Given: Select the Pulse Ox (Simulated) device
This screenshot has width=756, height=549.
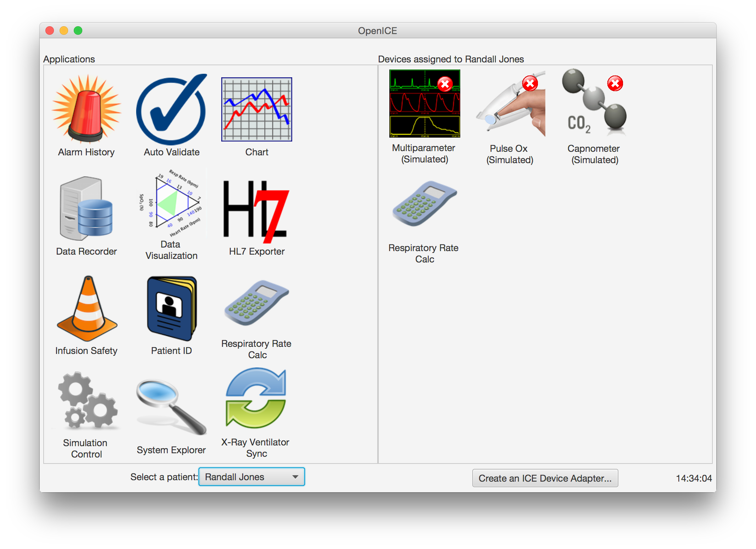Looking at the screenshot, I should pos(510,117).
